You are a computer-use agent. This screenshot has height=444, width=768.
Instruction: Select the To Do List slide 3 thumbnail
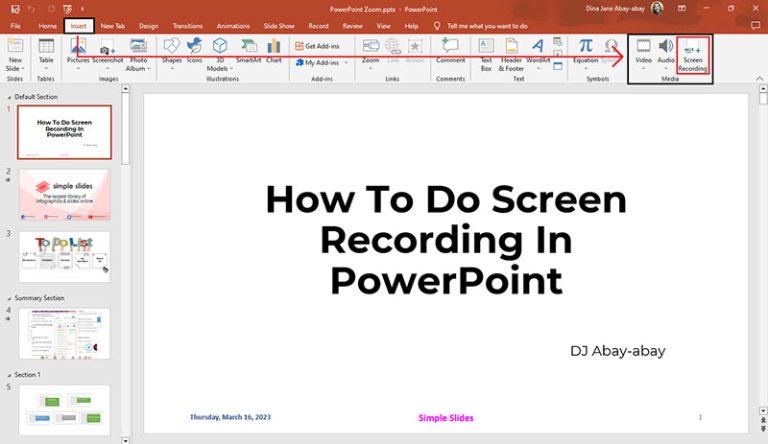point(64,257)
